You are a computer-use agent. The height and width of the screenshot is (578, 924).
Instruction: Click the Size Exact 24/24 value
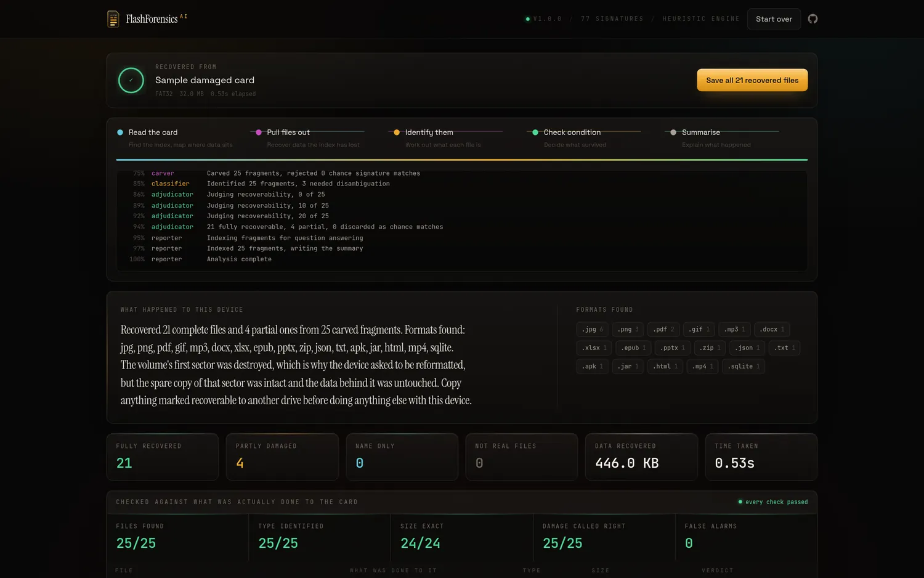click(420, 543)
